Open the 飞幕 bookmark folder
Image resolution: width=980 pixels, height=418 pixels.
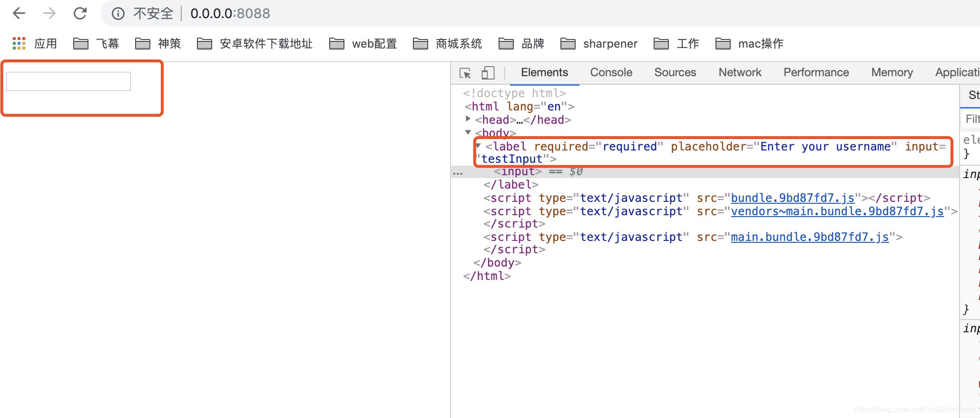96,44
